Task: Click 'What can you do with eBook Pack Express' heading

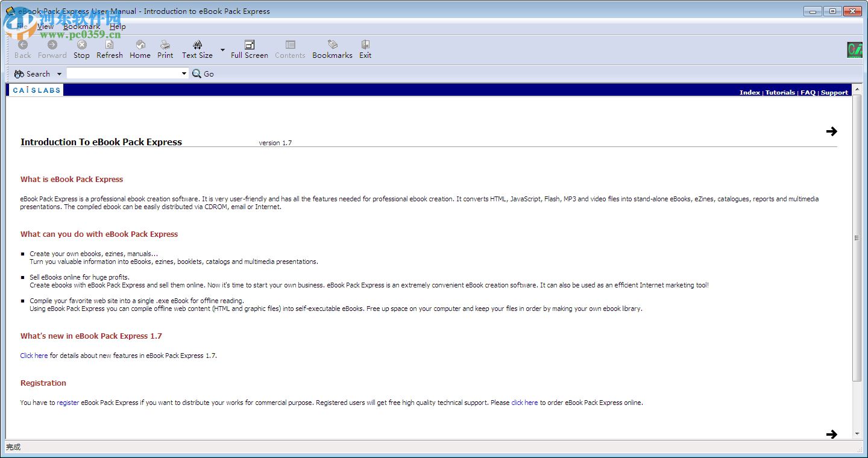Action: pos(99,234)
